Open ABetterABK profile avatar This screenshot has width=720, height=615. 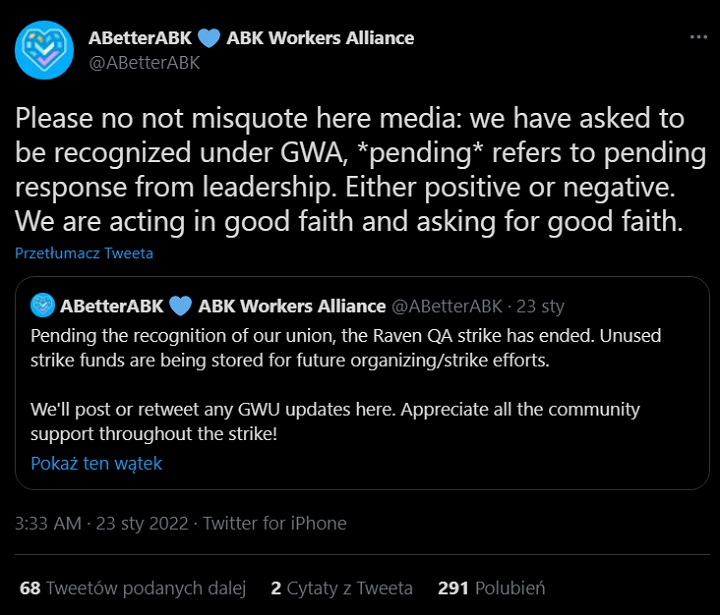[x=44, y=49]
